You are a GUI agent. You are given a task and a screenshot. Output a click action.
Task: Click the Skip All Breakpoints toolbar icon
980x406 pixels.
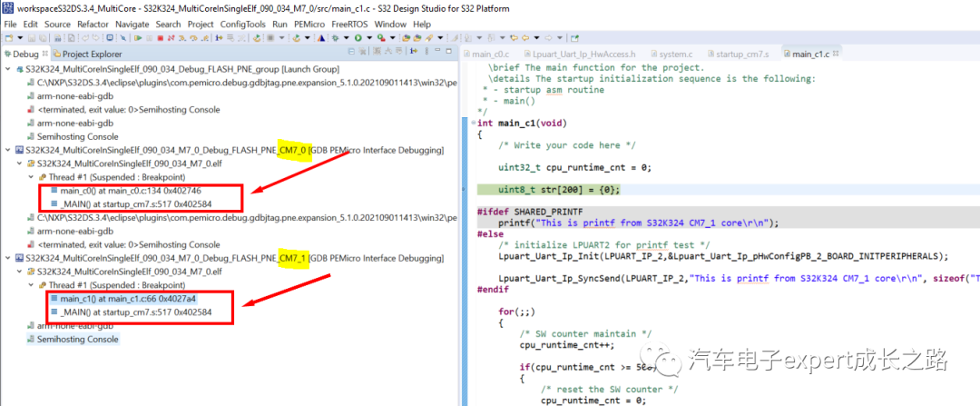[123, 37]
